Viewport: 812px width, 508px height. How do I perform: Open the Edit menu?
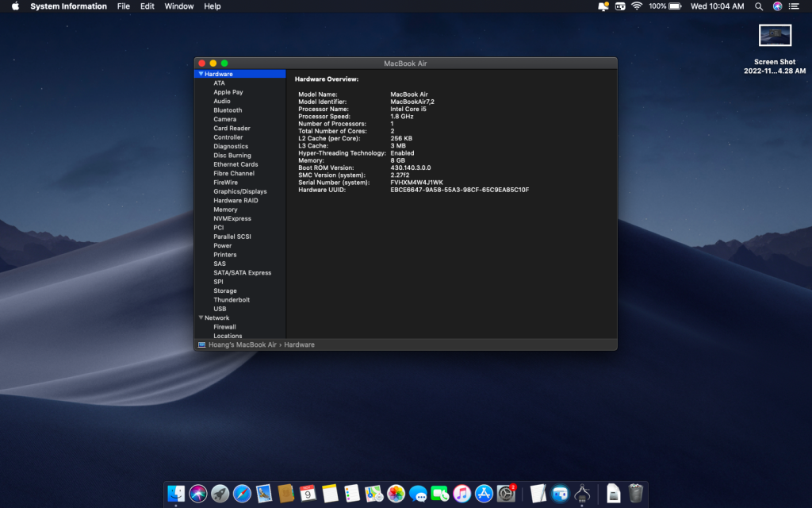[x=147, y=6]
